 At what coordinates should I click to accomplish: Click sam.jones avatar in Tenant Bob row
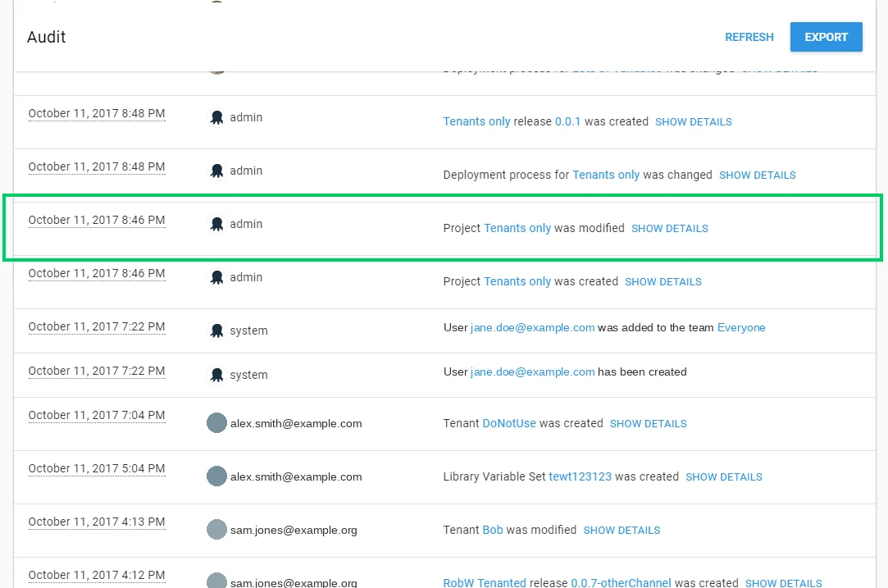(x=216, y=529)
